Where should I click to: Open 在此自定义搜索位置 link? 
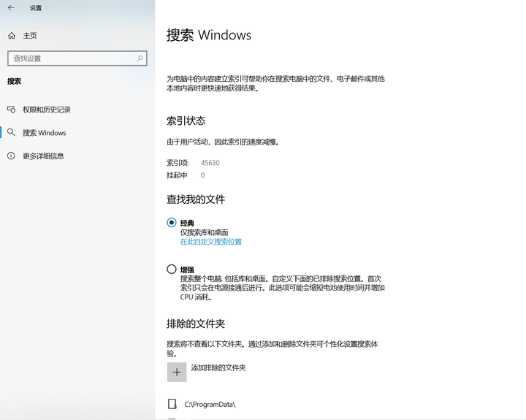[211, 242]
